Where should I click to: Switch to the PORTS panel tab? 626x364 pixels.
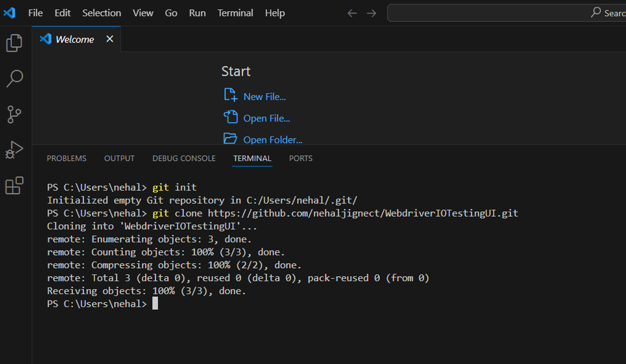coord(300,158)
